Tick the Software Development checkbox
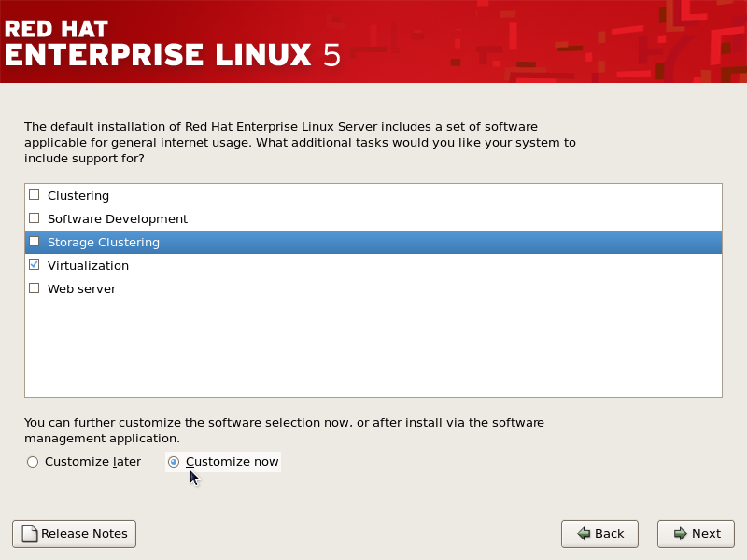Image resolution: width=747 pixels, height=560 pixels. click(x=34, y=218)
